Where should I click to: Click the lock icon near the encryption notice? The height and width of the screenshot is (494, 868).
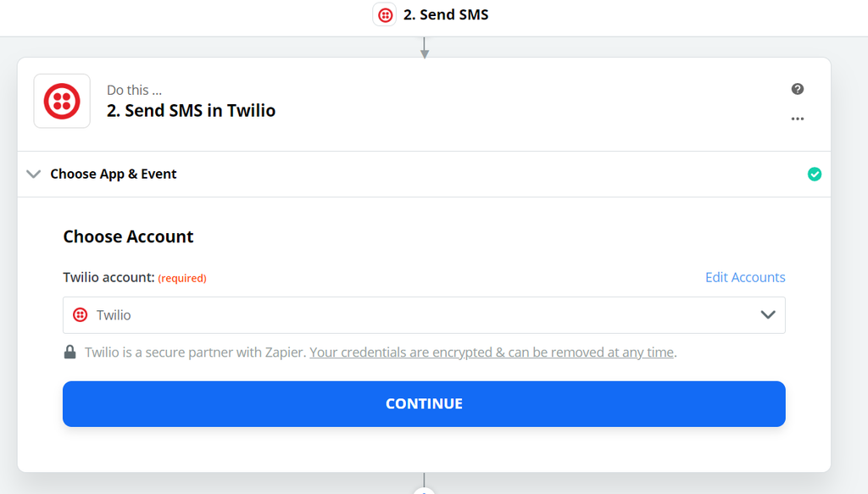coord(70,352)
